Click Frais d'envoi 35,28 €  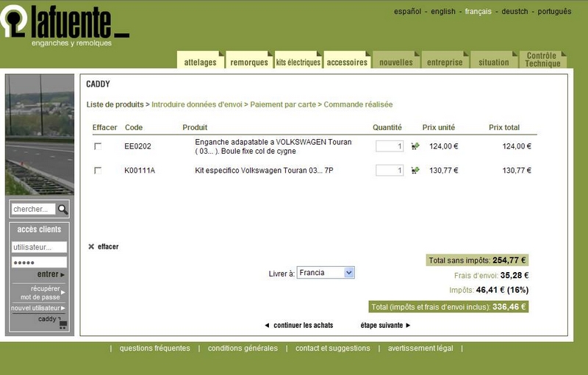point(491,275)
